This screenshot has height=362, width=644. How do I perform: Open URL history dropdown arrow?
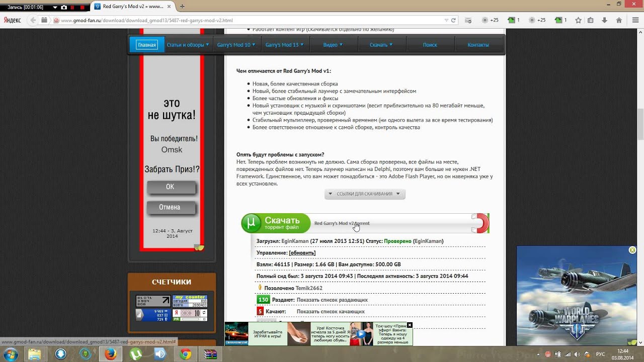[446, 21]
